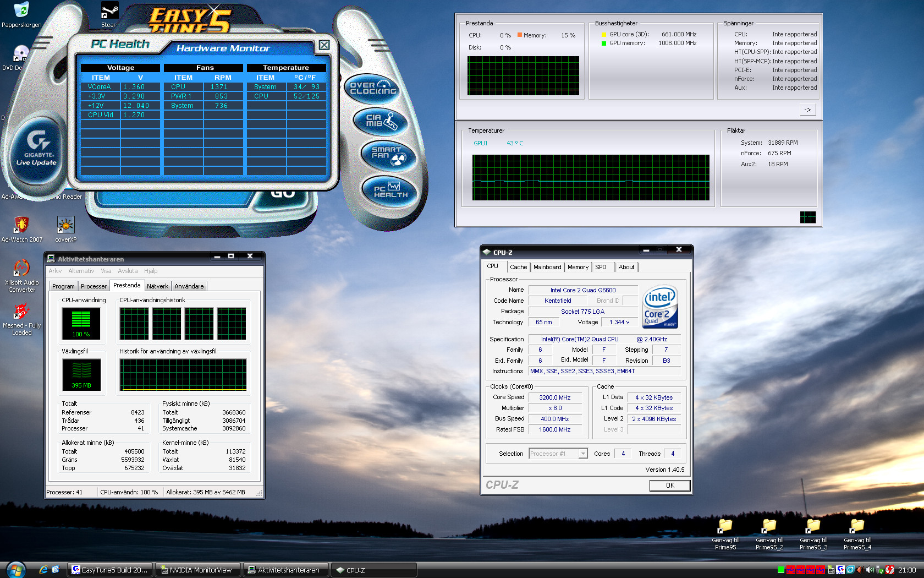Click the NVIDIA monitor tray icon
The height and width of the screenshot is (578, 924).
tap(831, 570)
